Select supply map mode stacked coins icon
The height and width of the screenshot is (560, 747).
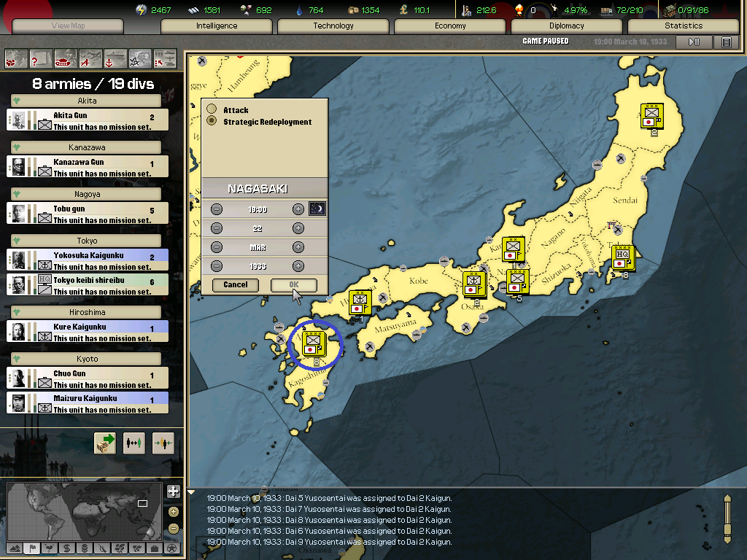(x=85, y=548)
